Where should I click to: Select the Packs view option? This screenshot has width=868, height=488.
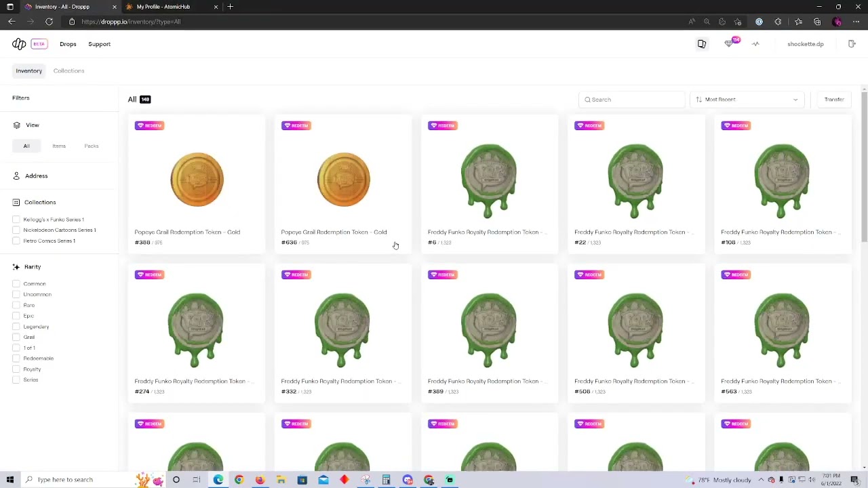(x=92, y=146)
